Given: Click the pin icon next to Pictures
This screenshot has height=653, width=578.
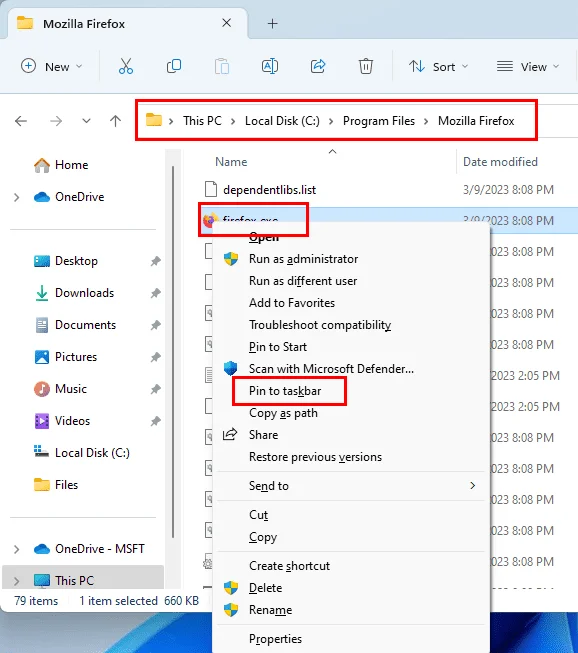Looking at the screenshot, I should pos(155,357).
